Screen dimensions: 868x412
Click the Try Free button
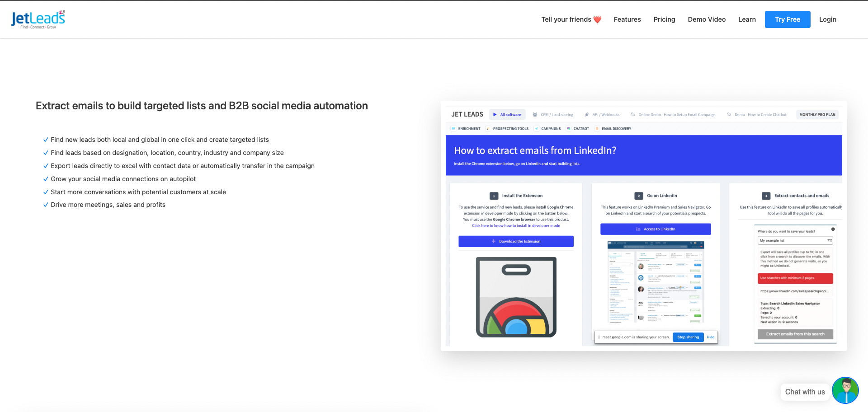click(x=788, y=19)
